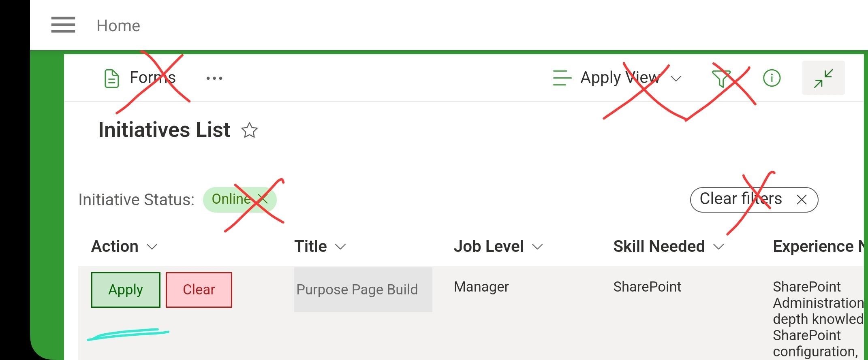Select Home in the top bar

point(118,26)
